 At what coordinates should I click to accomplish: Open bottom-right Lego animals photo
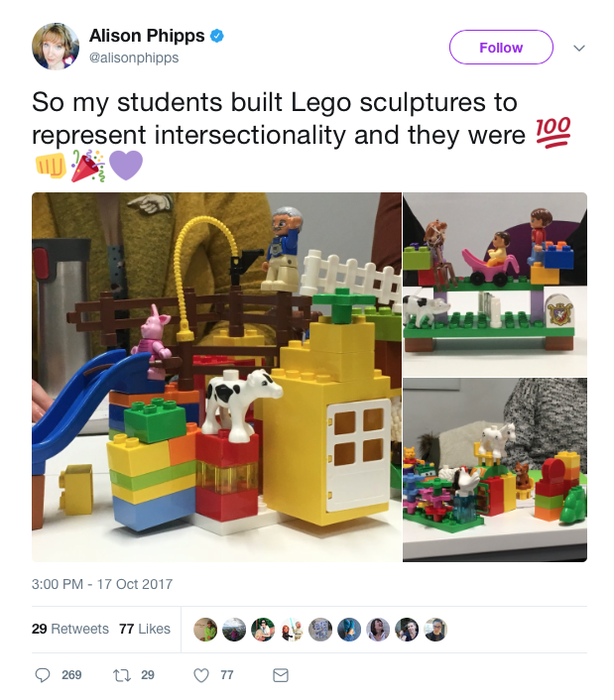(495, 470)
